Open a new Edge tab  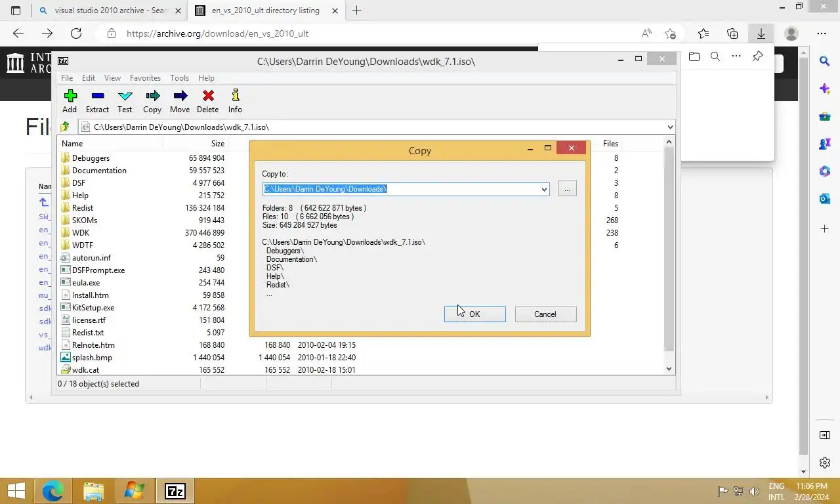coord(357,10)
